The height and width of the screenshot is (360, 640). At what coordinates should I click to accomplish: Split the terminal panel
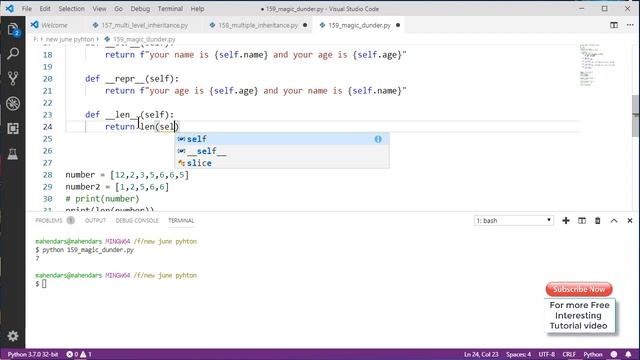click(x=582, y=220)
